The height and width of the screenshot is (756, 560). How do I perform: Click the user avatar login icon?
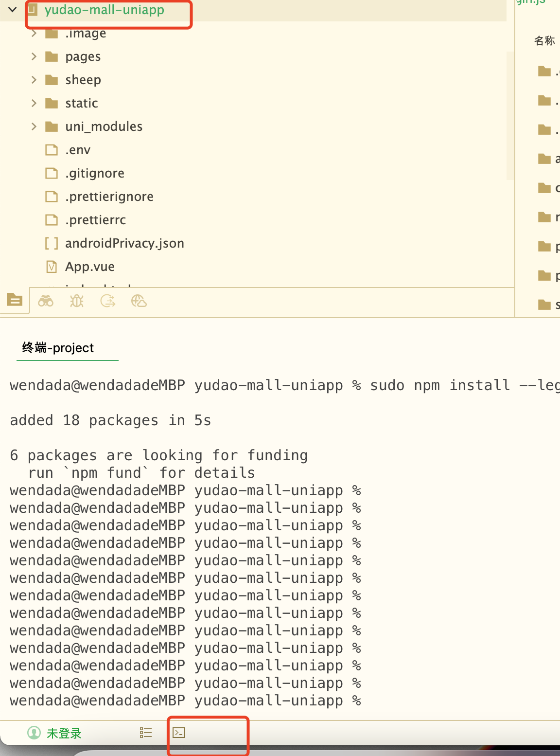[34, 733]
